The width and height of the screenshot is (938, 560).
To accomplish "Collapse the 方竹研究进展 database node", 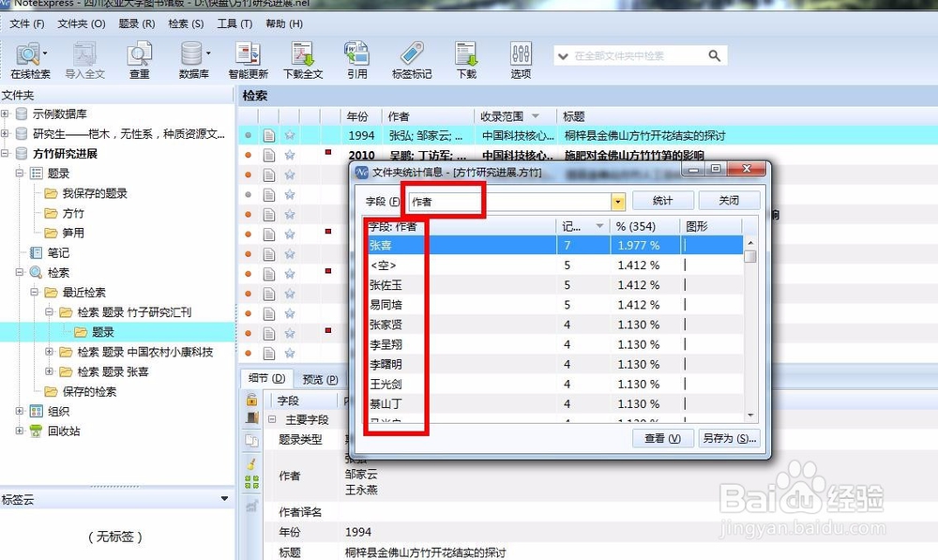I will [x=5, y=153].
